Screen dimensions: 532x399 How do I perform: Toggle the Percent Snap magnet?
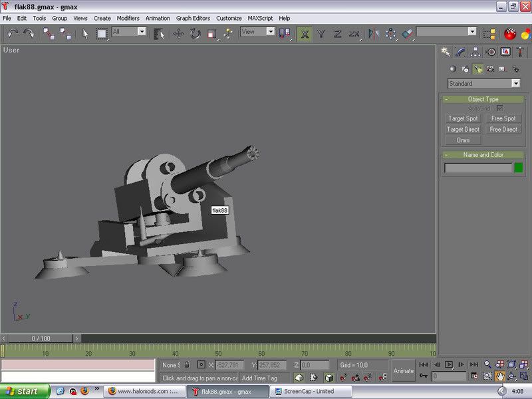tap(368, 377)
